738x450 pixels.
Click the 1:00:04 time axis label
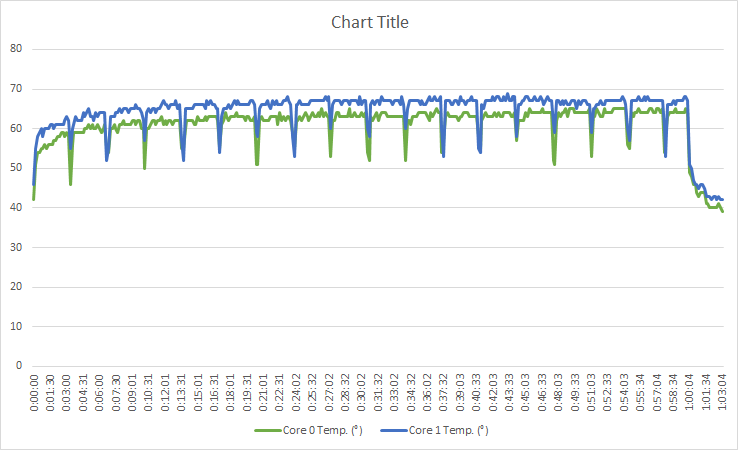tap(689, 395)
